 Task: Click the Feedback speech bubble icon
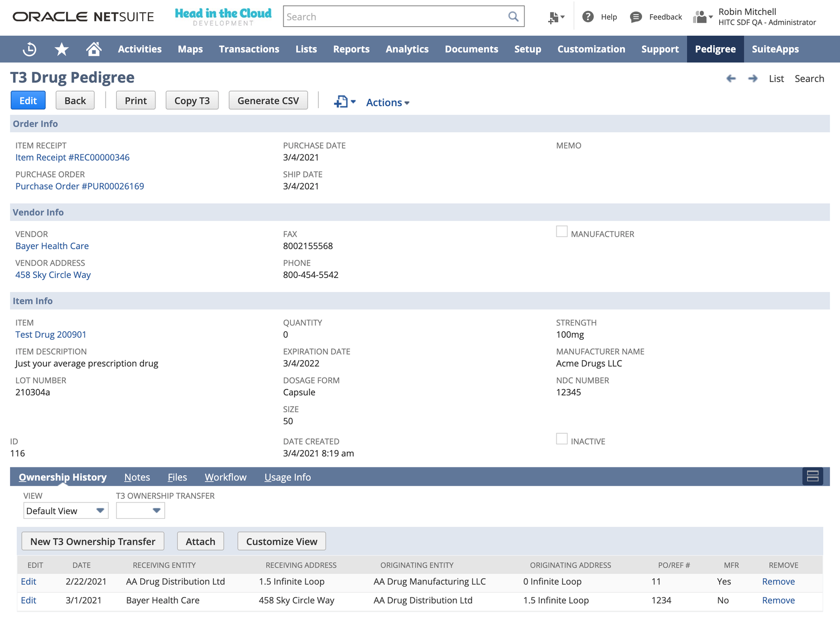[636, 17]
